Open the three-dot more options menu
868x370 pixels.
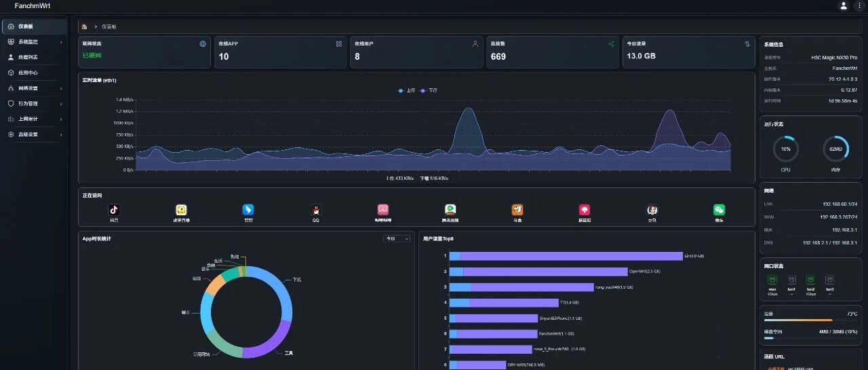pyautogui.click(x=860, y=5)
